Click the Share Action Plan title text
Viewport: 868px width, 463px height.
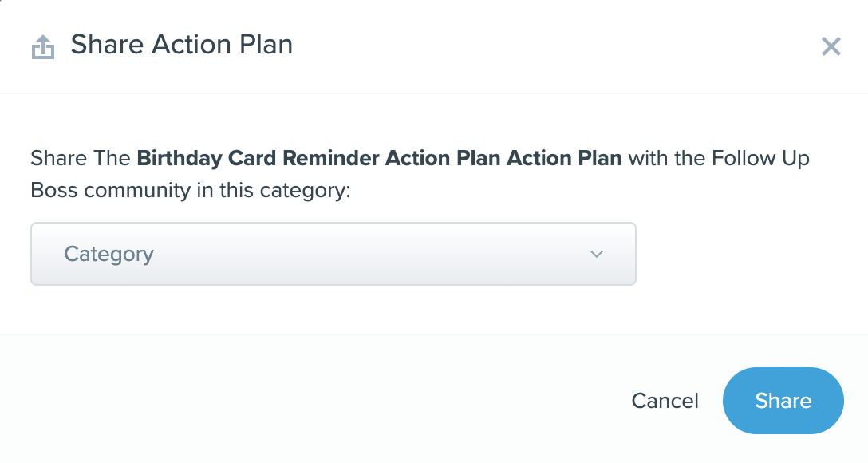pos(182,45)
